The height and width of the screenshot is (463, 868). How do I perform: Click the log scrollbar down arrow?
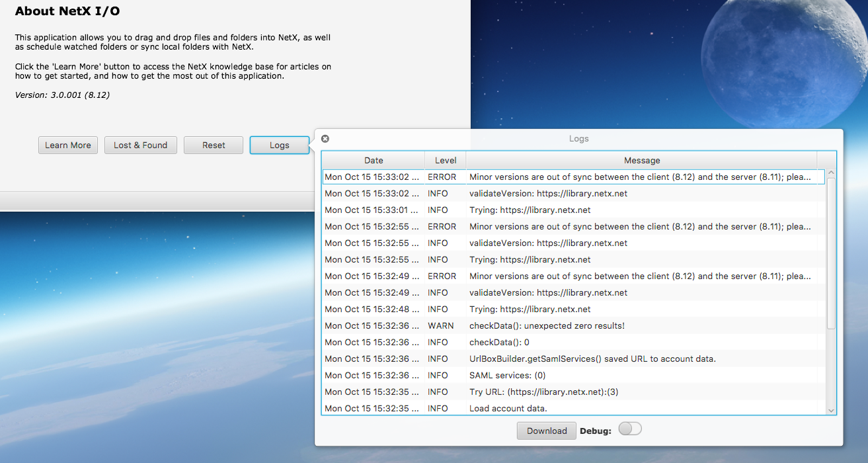[831, 410]
